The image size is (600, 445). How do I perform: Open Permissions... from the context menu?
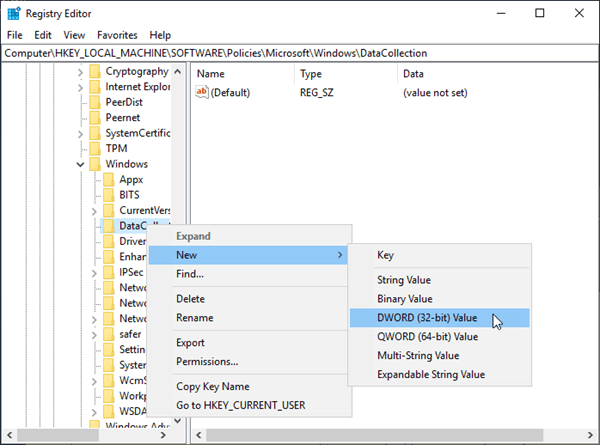click(x=248, y=362)
